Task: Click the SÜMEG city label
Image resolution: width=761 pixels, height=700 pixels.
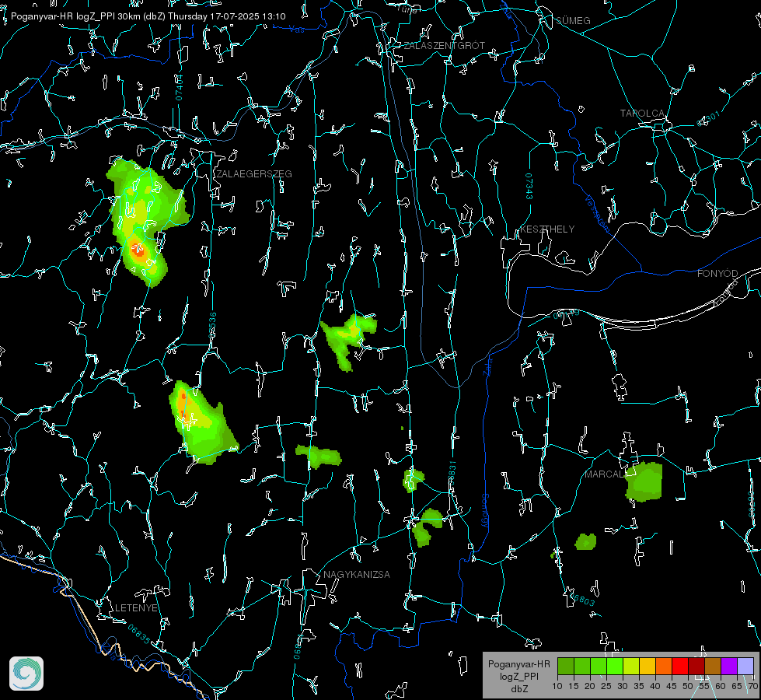Action: point(573,20)
